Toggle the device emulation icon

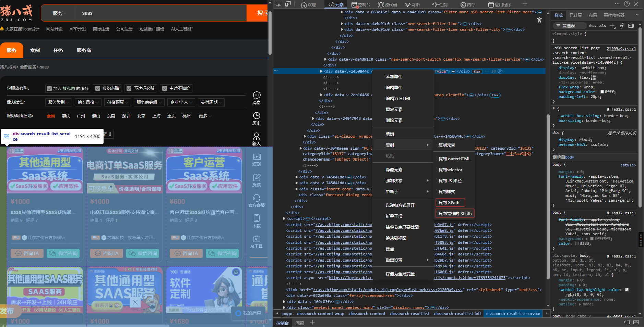[x=288, y=4]
